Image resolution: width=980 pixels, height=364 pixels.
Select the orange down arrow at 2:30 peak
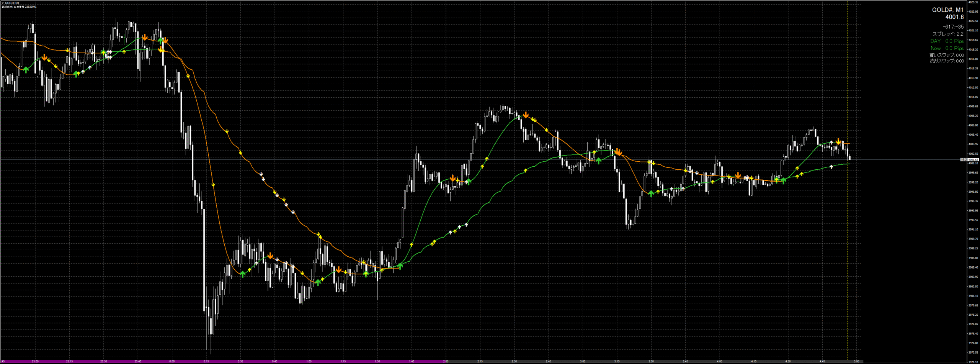(x=526, y=115)
